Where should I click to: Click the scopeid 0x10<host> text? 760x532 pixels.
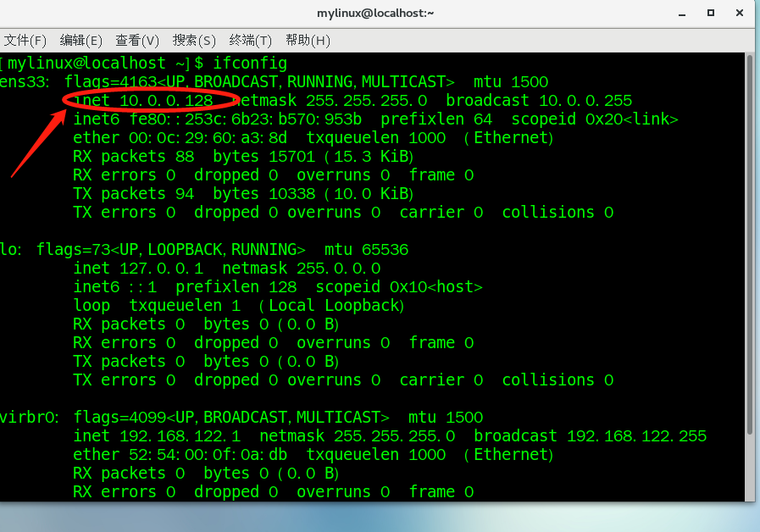(399, 287)
